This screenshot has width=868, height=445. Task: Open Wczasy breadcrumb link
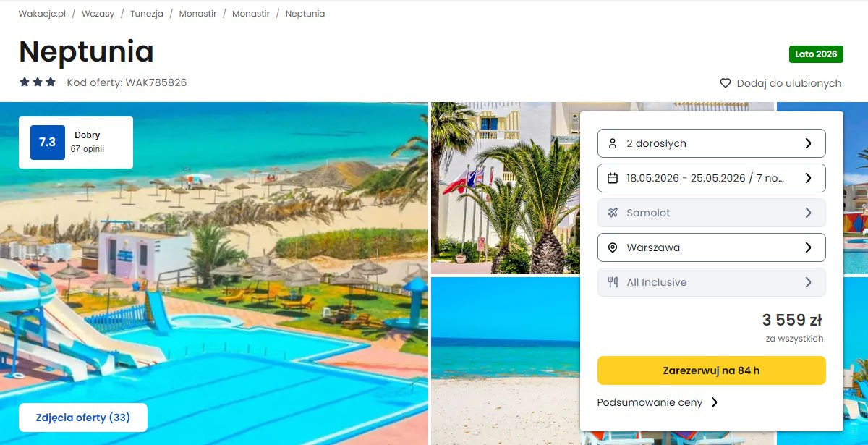click(98, 14)
